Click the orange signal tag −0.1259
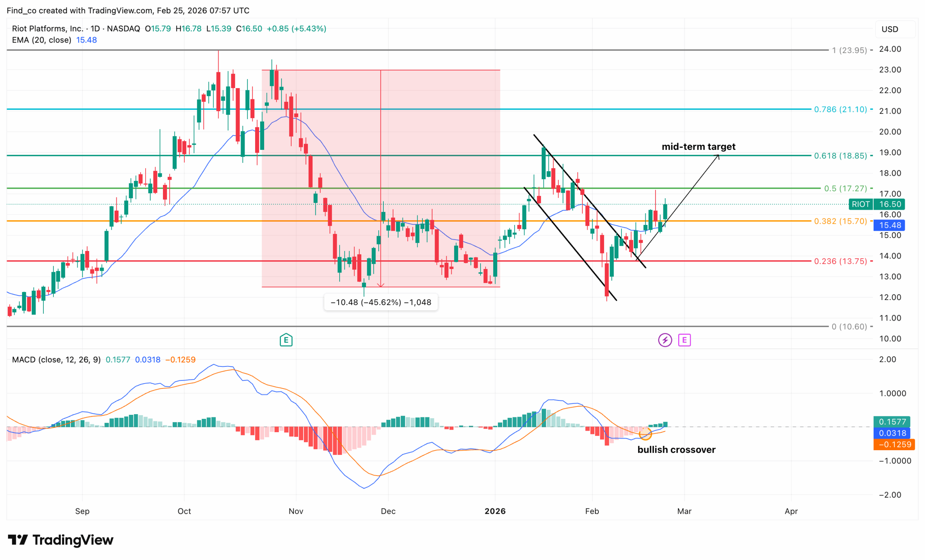The height and width of the screenshot is (560, 925). (x=894, y=444)
